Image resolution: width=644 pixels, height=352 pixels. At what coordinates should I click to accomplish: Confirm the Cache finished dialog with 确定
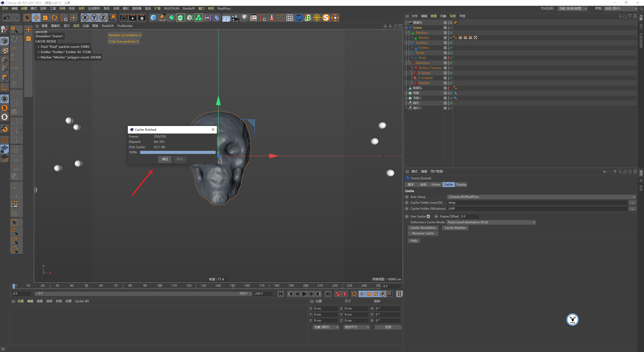point(165,159)
